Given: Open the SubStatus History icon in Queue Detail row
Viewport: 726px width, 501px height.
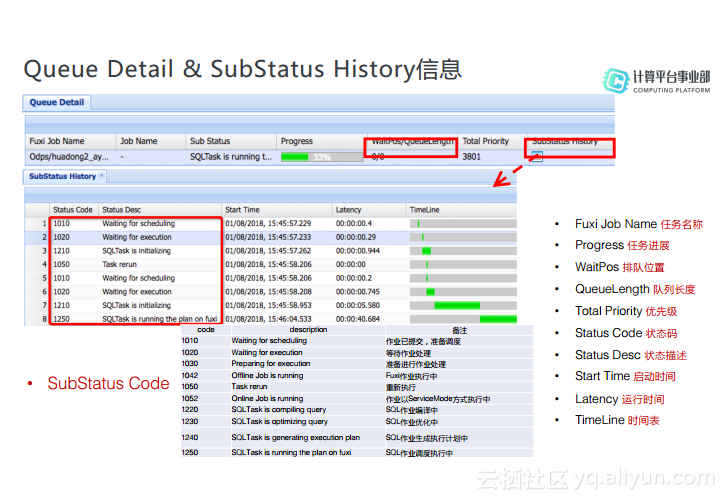Looking at the screenshot, I should [537, 156].
